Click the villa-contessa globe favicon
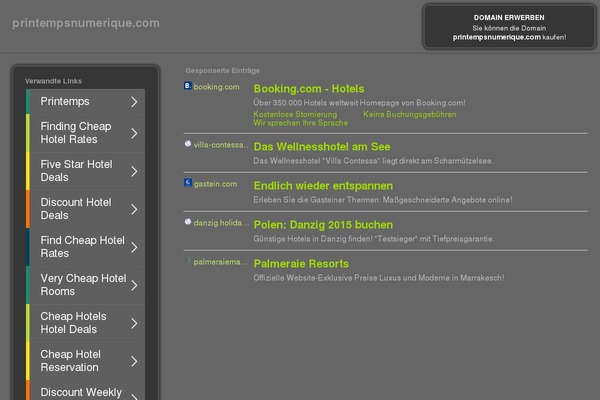Image resolution: width=600 pixels, height=400 pixels. pyautogui.click(x=188, y=144)
